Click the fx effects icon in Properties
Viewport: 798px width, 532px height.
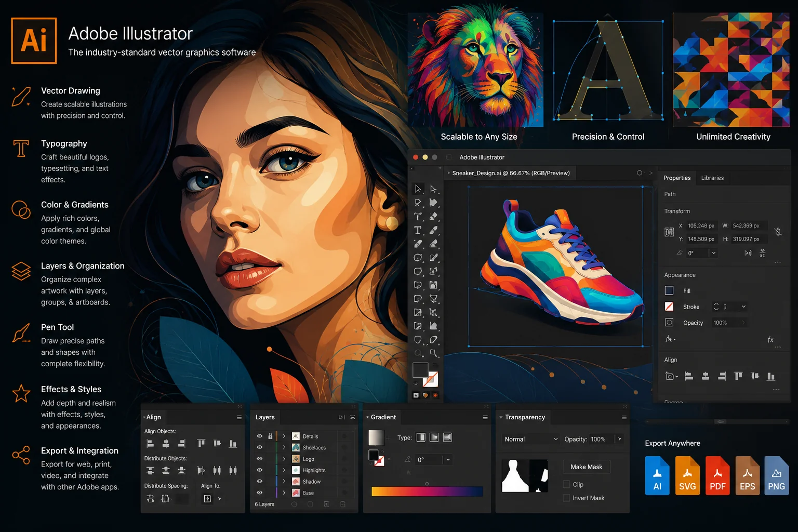tap(770, 339)
